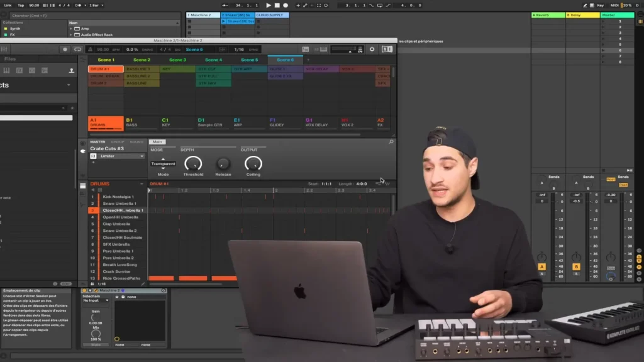Click user content icon in browser
The width and height of the screenshot is (644, 362).
click(72, 70)
